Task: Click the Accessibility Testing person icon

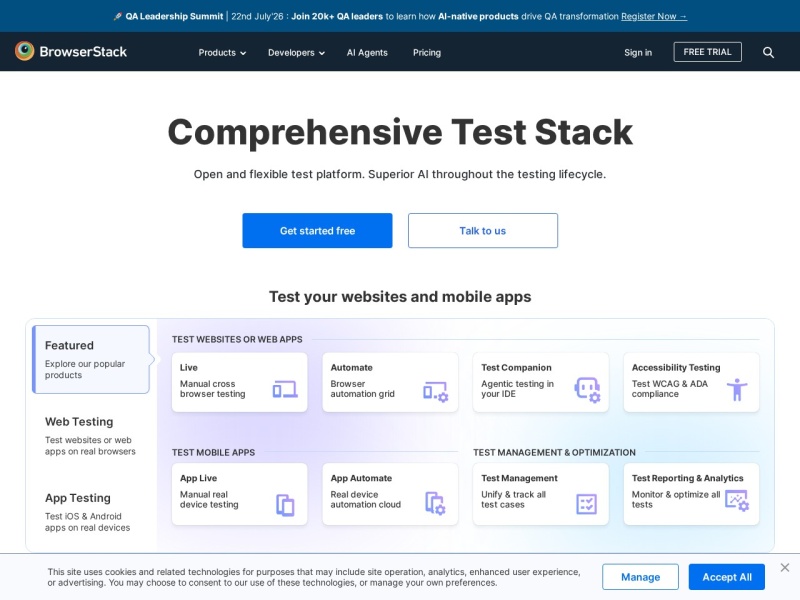Action: [x=737, y=389]
